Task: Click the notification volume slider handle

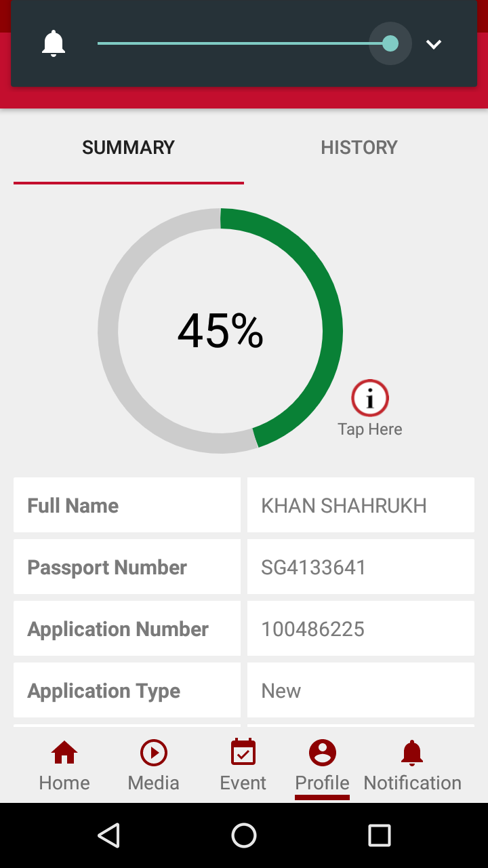Action: [390, 44]
